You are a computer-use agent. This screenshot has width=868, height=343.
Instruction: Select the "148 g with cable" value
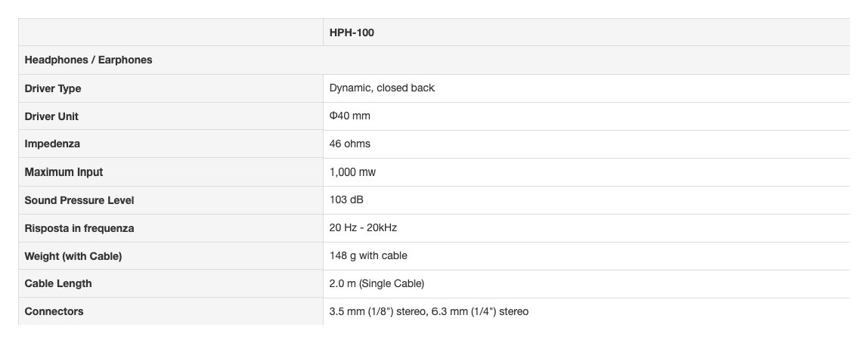(x=368, y=255)
